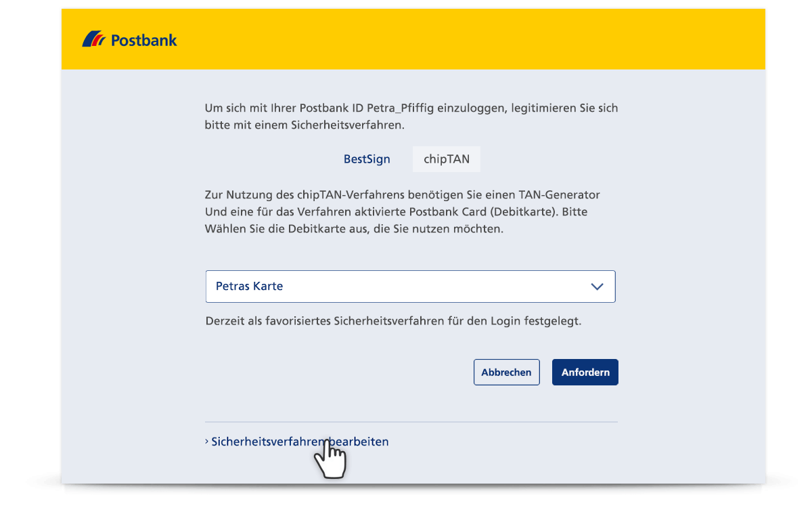The height and width of the screenshot is (508, 812).
Task: Switch to the BestSign tab
Action: click(367, 160)
